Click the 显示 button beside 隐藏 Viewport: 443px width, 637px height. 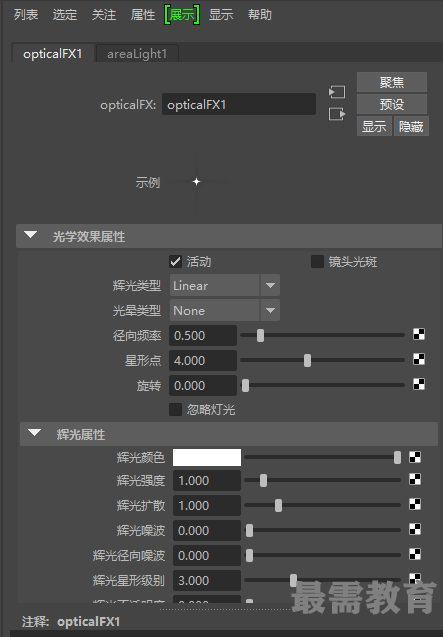click(374, 126)
